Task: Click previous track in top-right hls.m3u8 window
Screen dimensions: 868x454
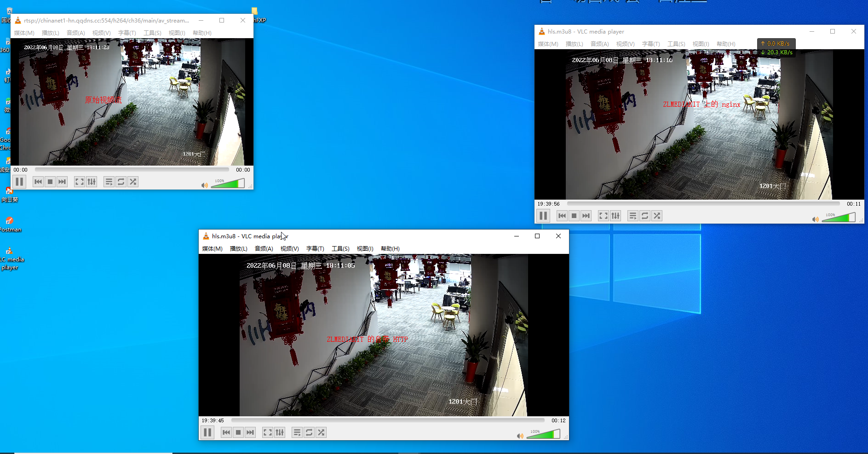Action: [x=562, y=216]
